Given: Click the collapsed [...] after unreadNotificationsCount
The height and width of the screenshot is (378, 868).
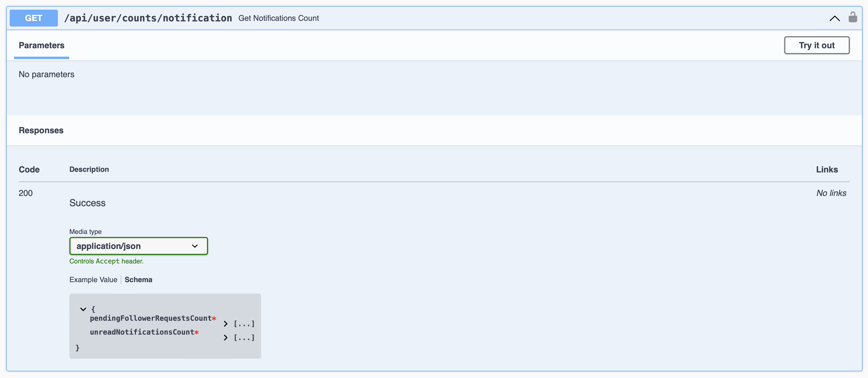Looking at the screenshot, I should point(244,338).
